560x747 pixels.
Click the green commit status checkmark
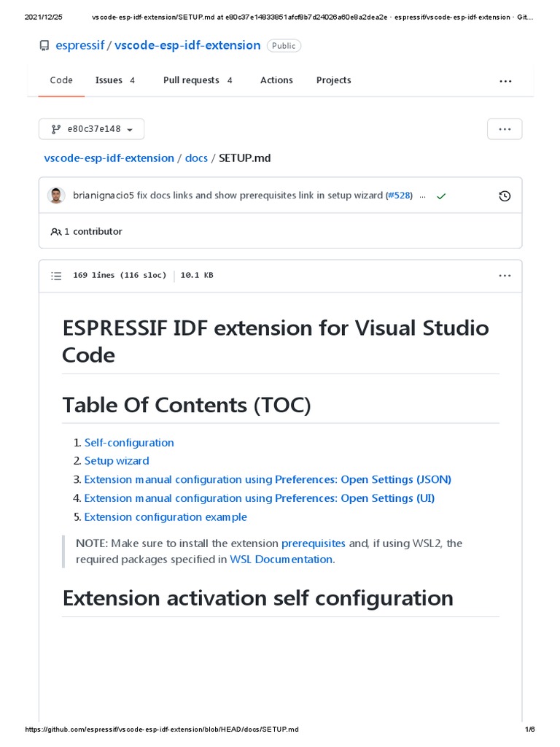440,196
